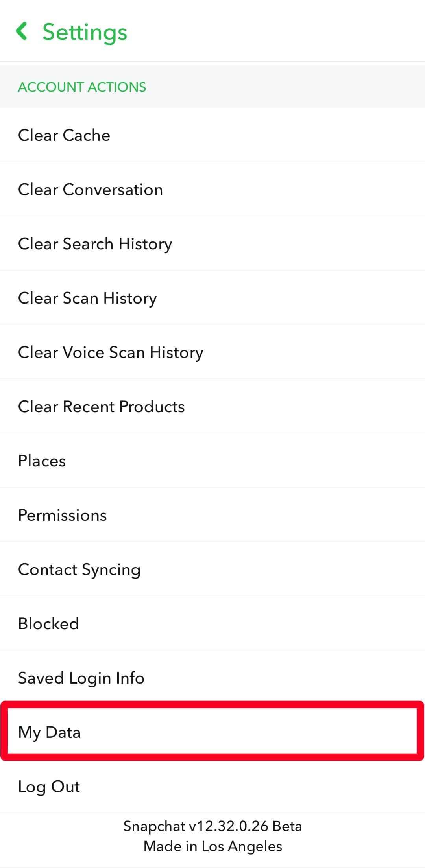Open Saved Login Info
425x868 pixels.
coord(81,678)
